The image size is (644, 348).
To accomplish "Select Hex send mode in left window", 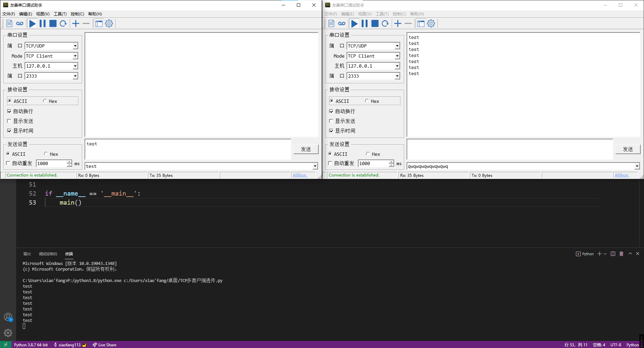I will click(x=51, y=154).
